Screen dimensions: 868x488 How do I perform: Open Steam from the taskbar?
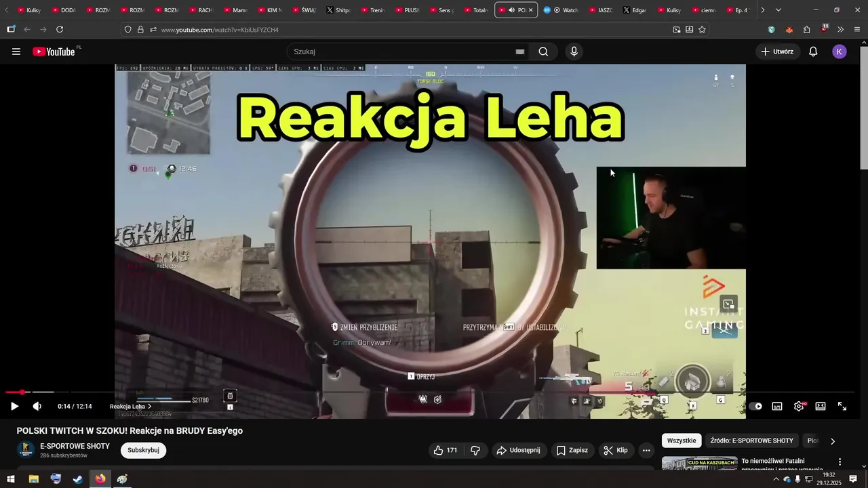coord(78,479)
